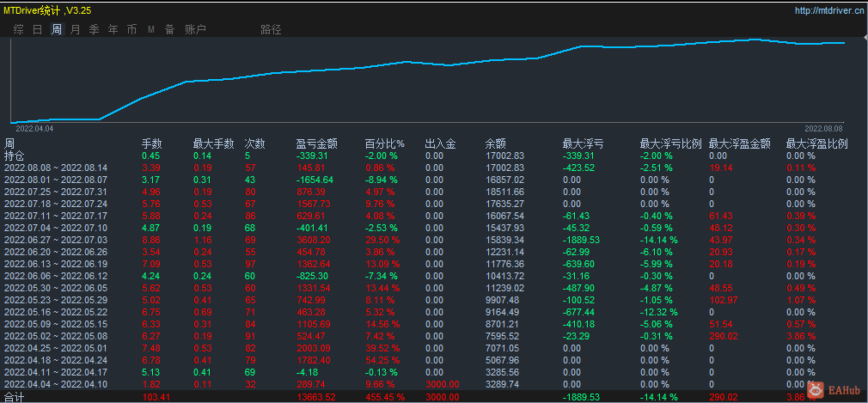
Task: Open the 路径 path tab
Action: click(x=271, y=30)
